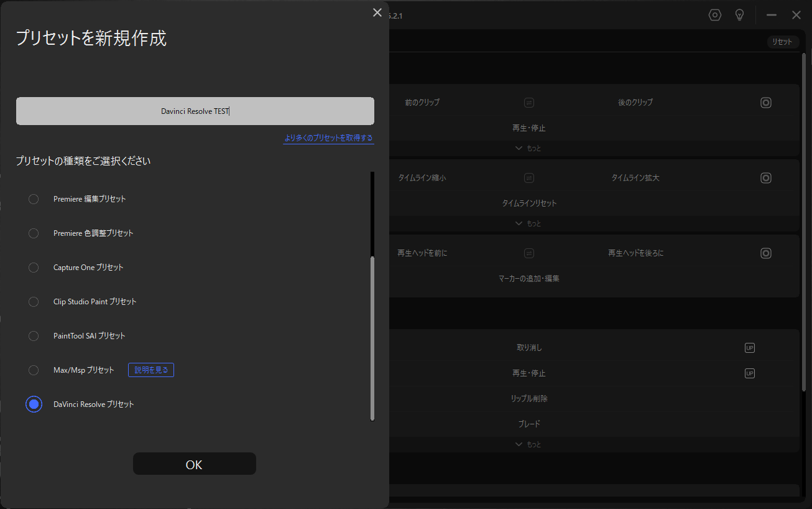Click the lightbulb tips icon

(739, 15)
